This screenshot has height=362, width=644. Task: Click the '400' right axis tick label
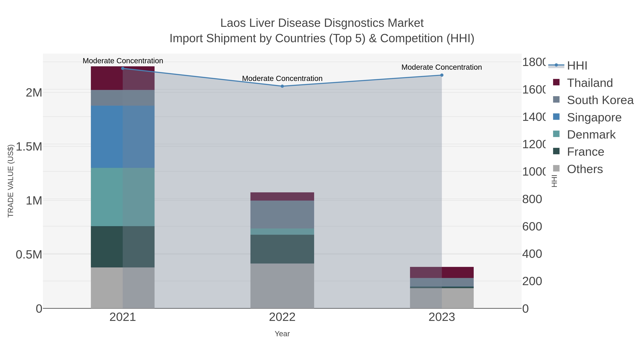pyautogui.click(x=532, y=254)
